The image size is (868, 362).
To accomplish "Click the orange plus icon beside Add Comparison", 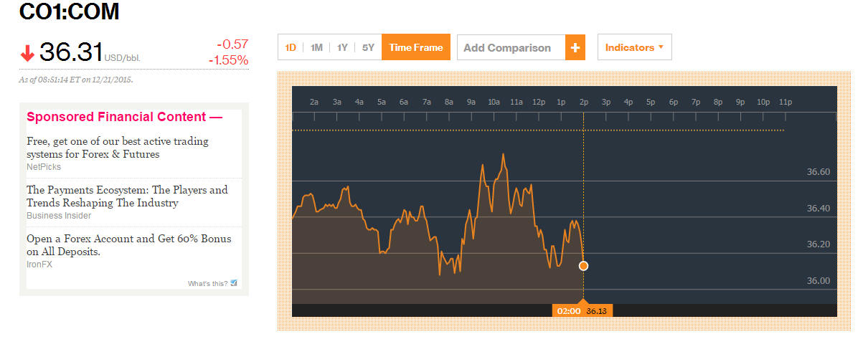I will pyautogui.click(x=575, y=47).
